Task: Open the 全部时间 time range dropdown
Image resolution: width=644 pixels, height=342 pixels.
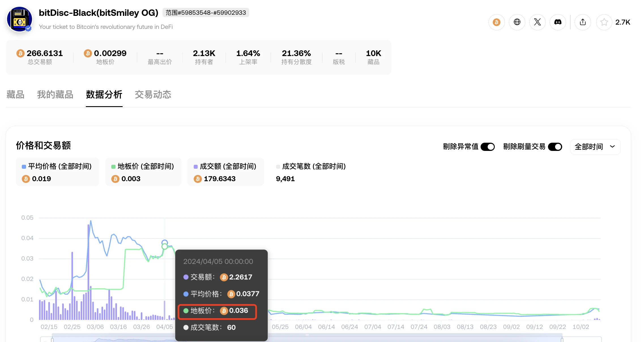Action: tap(595, 147)
